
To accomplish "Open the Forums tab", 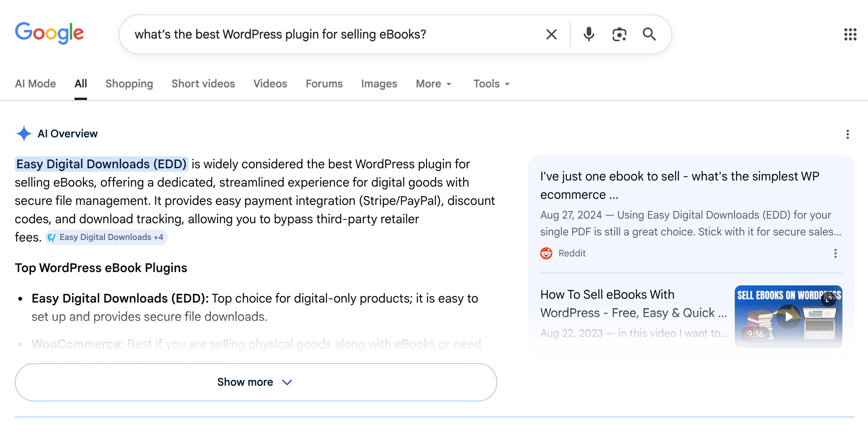I will (324, 84).
